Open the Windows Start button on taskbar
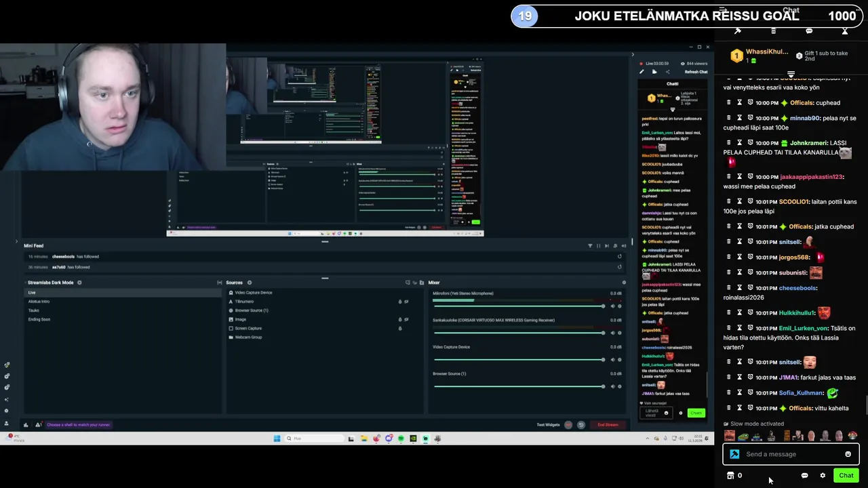The width and height of the screenshot is (868, 488). (x=277, y=439)
